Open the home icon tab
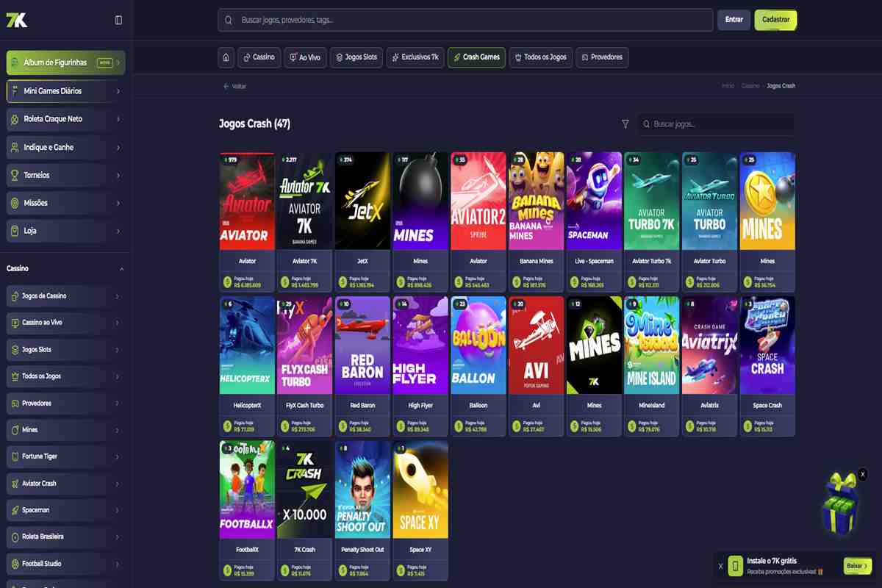Image resolution: width=882 pixels, height=588 pixels. (226, 57)
